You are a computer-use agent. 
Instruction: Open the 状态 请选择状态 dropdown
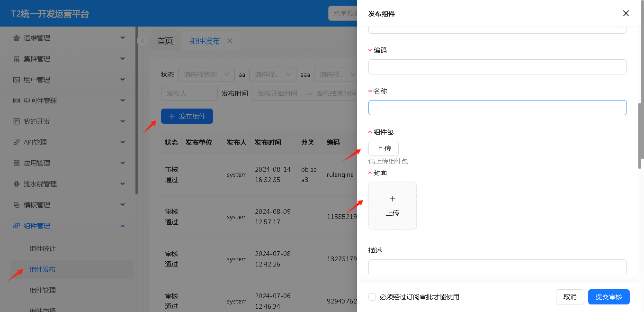[206, 74]
